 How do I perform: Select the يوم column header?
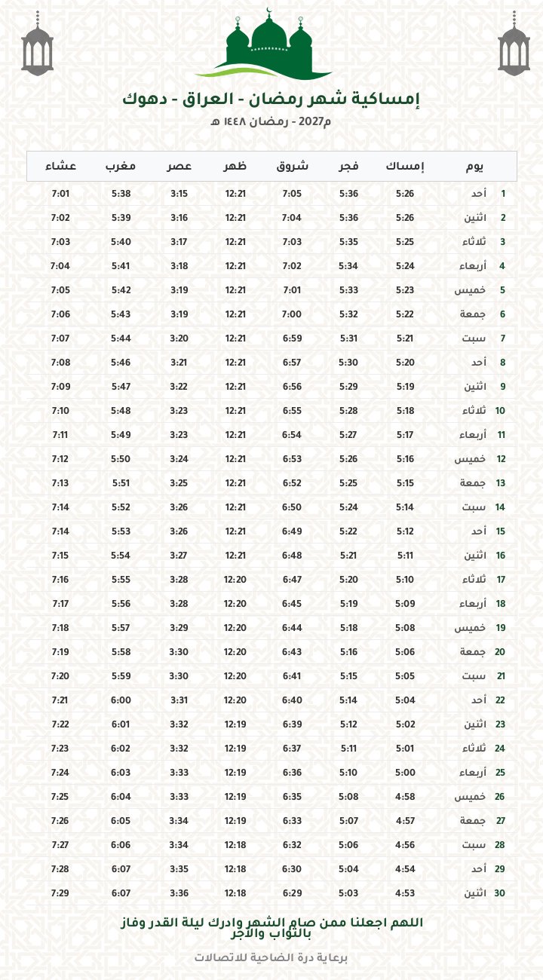click(x=474, y=167)
